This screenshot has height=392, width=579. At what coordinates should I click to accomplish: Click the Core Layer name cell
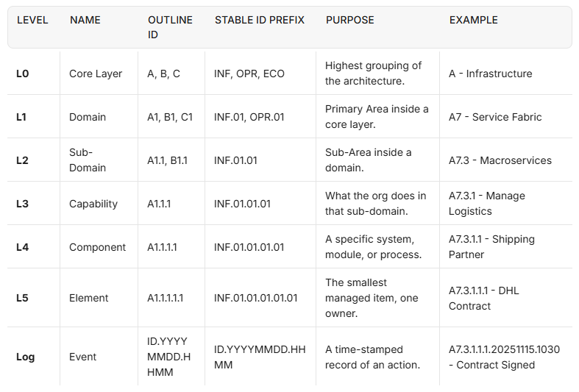[96, 74]
